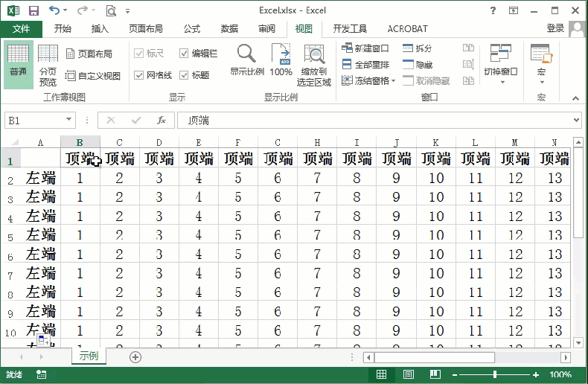Image resolution: width=588 pixels, height=384 pixels.
Task: Open Ribbon Display Options icon
Action: (514, 10)
